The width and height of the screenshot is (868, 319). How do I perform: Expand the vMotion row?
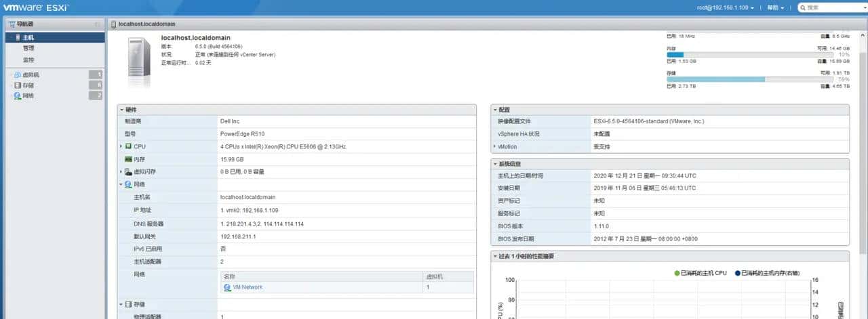tap(494, 146)
